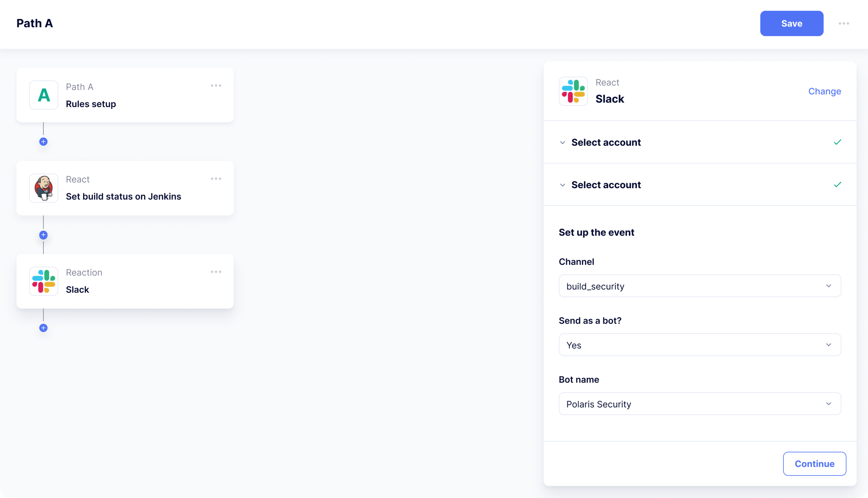
Task: Open the options menu on the Jenkins React card
Action: pyautogui.click(x=216, y=178)
